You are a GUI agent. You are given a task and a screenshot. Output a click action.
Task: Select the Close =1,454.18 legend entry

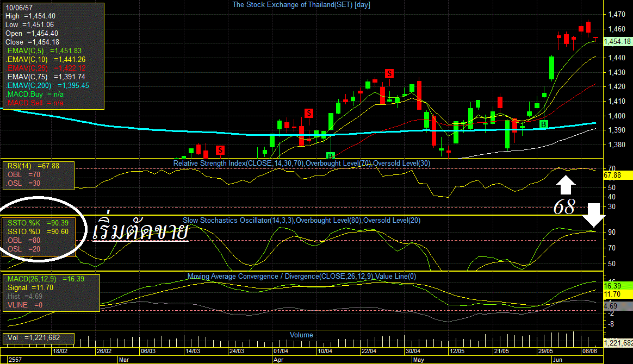tap(32, 42)
